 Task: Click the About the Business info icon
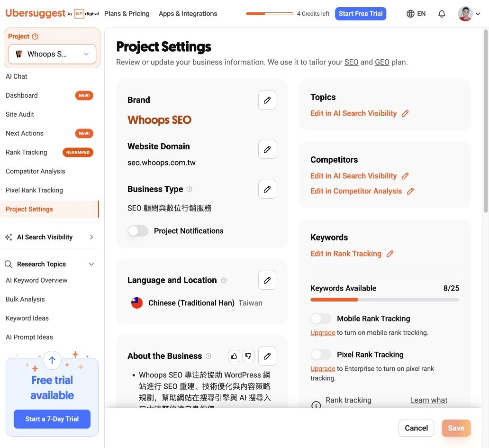208,356
